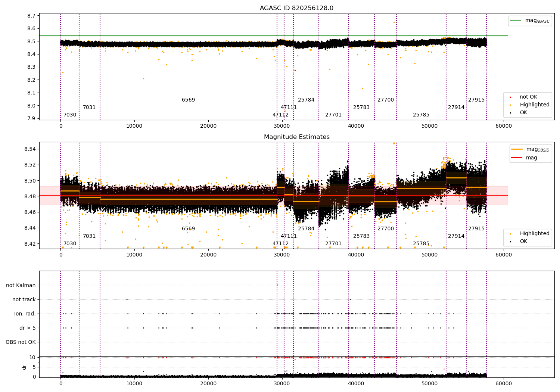Select obsid label 27700 in top panel
This screenshot has width=560, height=392.
pos(386,100)
